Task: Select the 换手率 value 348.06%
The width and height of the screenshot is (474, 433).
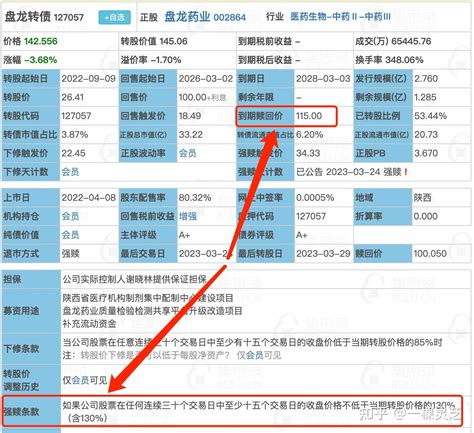Action: point(404,60)
